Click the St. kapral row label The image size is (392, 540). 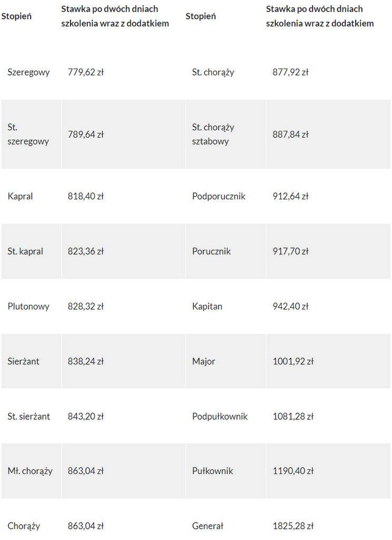coord(25,252)
